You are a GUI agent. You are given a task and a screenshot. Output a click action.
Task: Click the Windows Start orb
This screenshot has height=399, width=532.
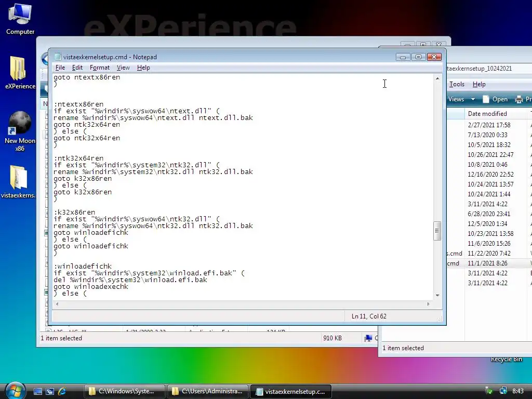(x=15, y=391)
